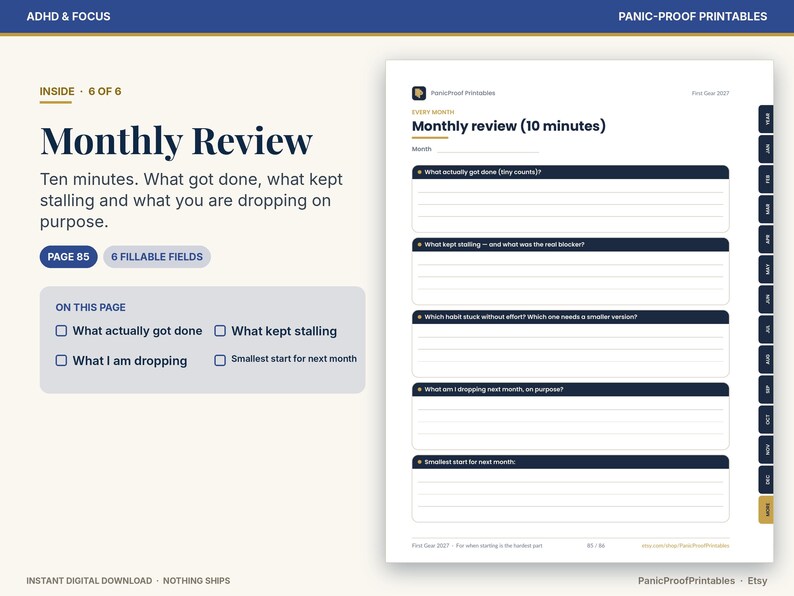Viewport: 794px width, 596px height.
Task: Click the 6 FILLABLE FIELDS pill badge
Action: pos(157,257)
